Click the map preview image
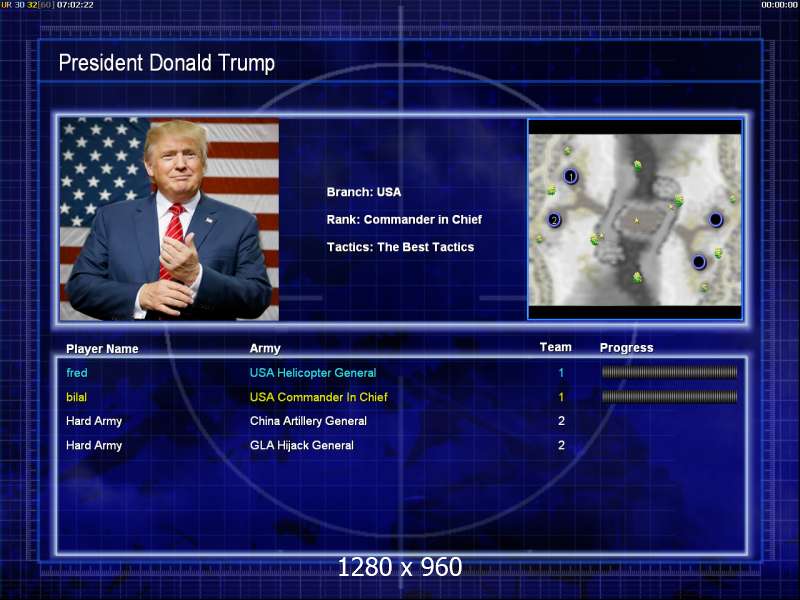 coord(635,219)
